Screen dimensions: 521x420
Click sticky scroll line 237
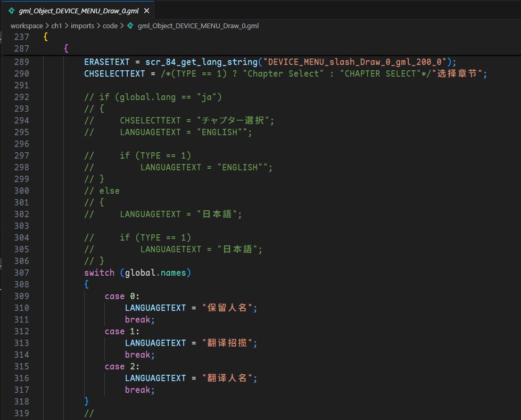pyautogui.click(x=261, y=37)
